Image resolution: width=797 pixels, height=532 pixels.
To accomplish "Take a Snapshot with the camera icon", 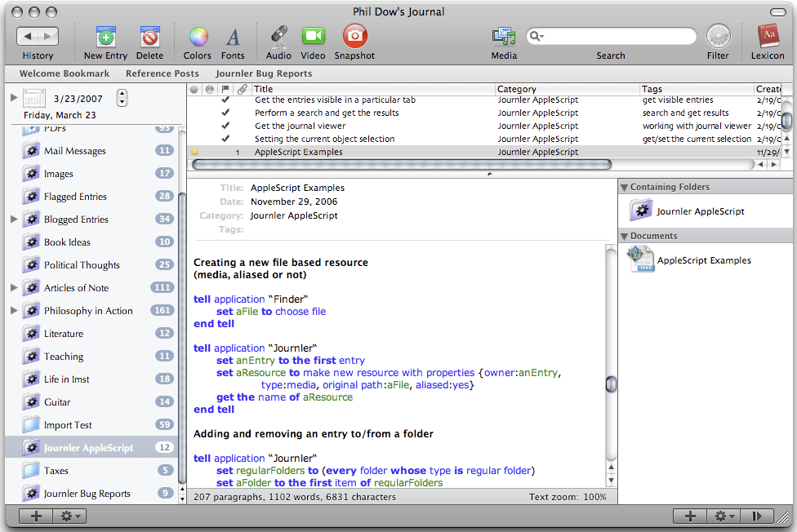I will point(354,36).
